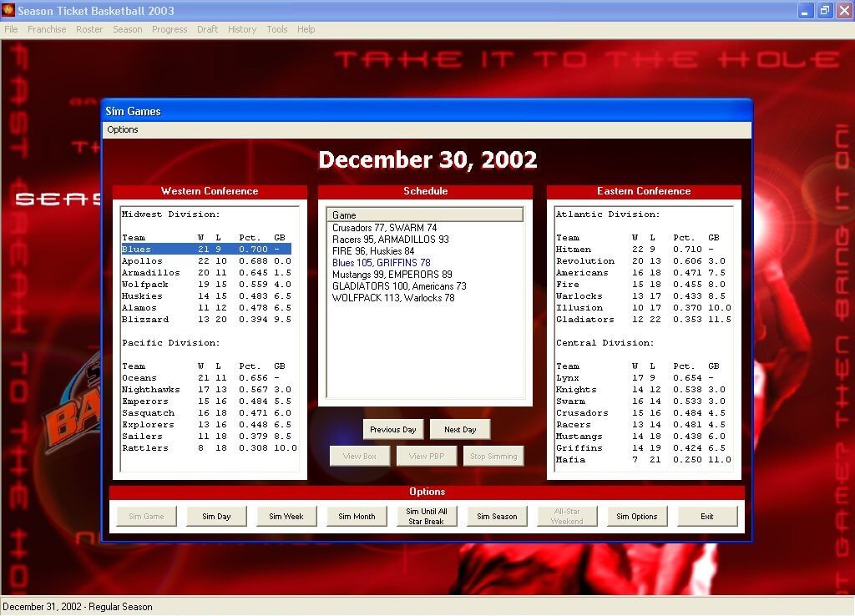Open Sim Options

point(637,516)
